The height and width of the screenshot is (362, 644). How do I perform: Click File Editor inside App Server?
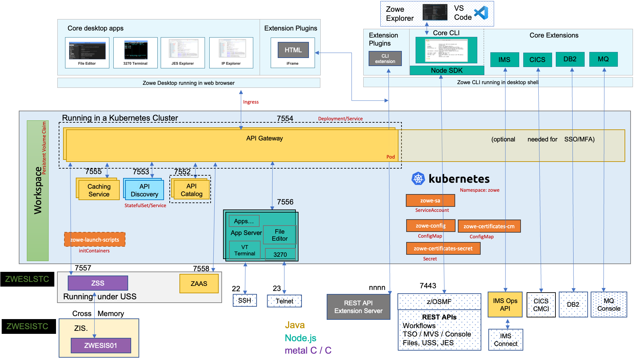pyautogui.click(x=280, y=235)
